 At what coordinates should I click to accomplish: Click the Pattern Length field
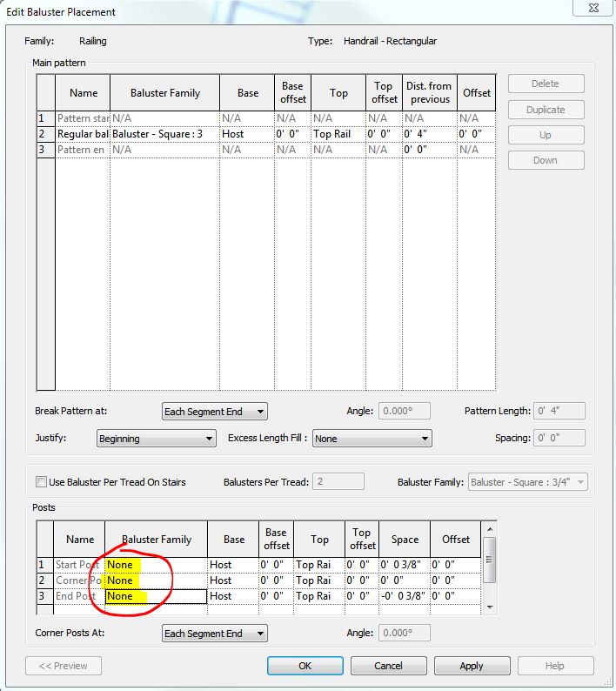559,411
